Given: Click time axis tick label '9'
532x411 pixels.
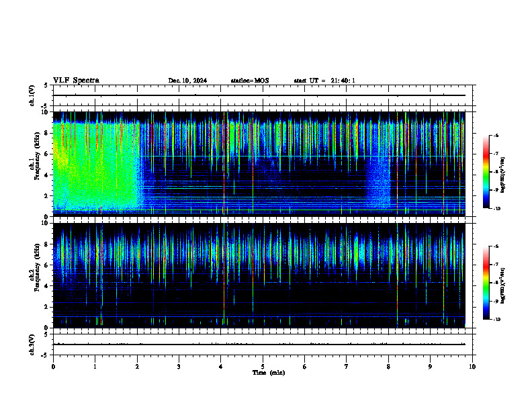Looking at the screenshot, I should [x=430, y=367].
